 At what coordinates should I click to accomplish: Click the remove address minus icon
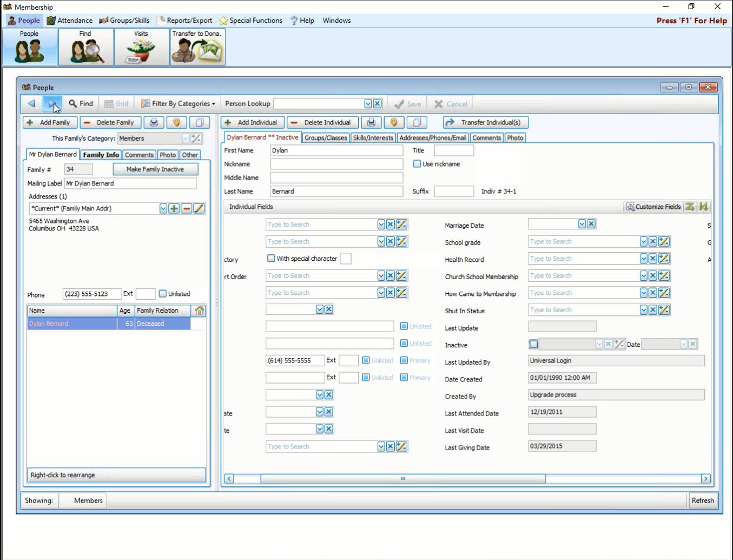click(187, 208)
